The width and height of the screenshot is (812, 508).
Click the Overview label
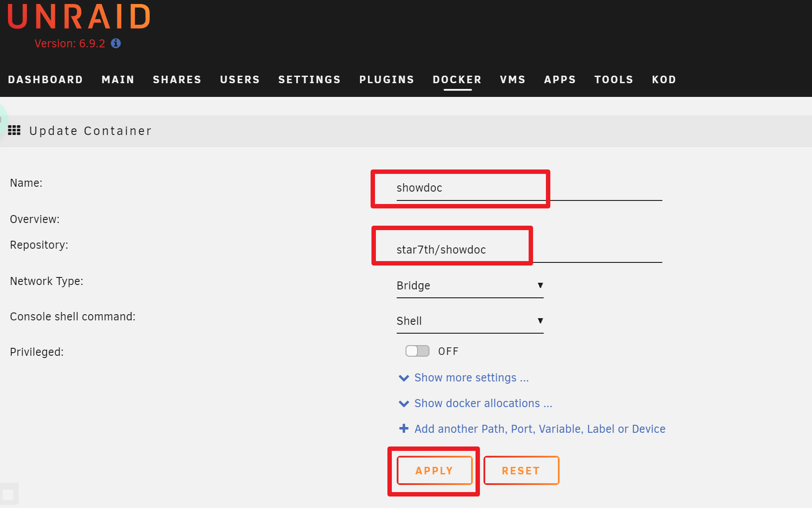click(x=35, y=219)
